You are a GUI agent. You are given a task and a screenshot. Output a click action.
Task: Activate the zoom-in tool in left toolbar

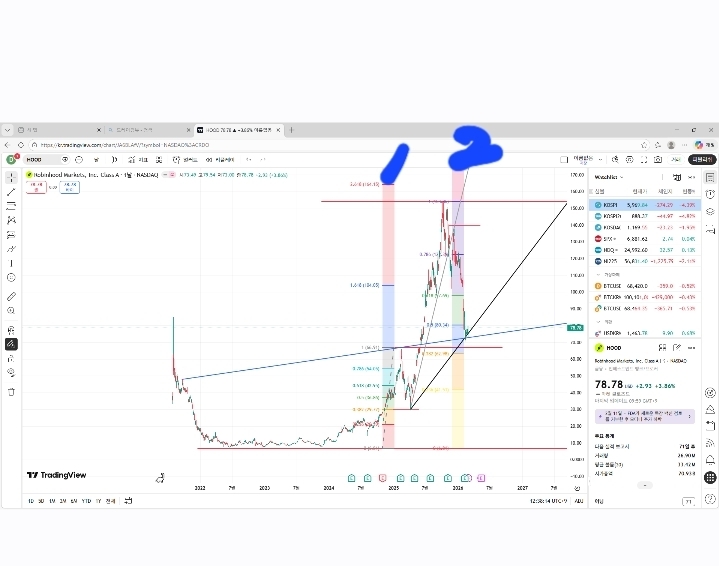11,312
